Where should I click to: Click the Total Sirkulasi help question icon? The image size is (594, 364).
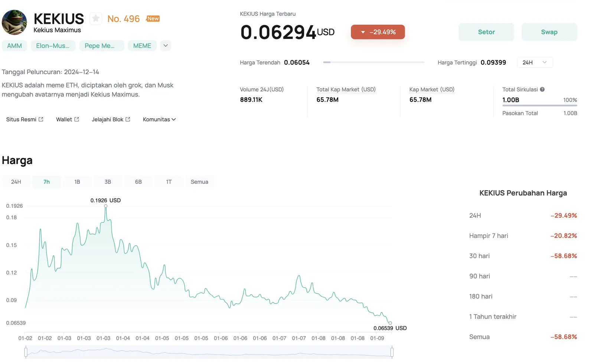tap(542, 89)
